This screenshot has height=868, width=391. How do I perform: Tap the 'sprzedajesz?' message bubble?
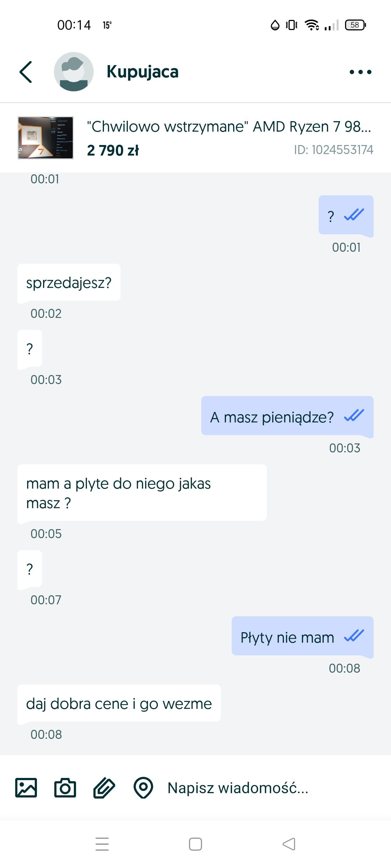(69, 282)
